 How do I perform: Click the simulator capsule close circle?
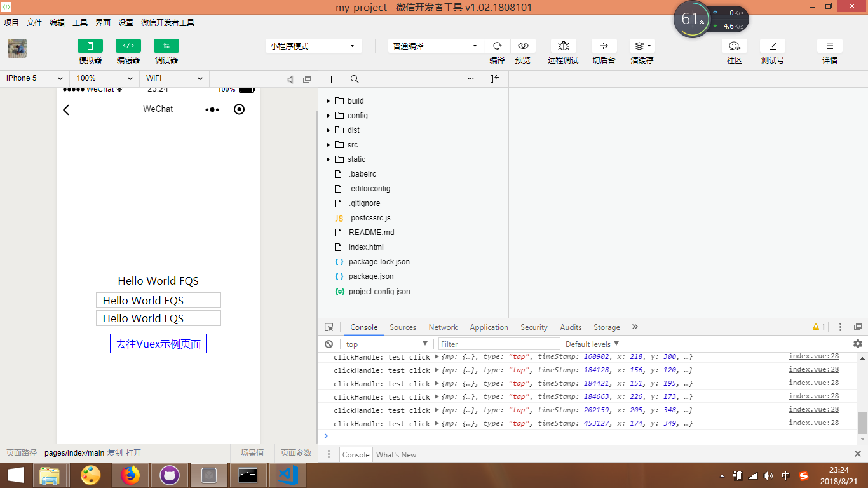click(x=239, y=109)
